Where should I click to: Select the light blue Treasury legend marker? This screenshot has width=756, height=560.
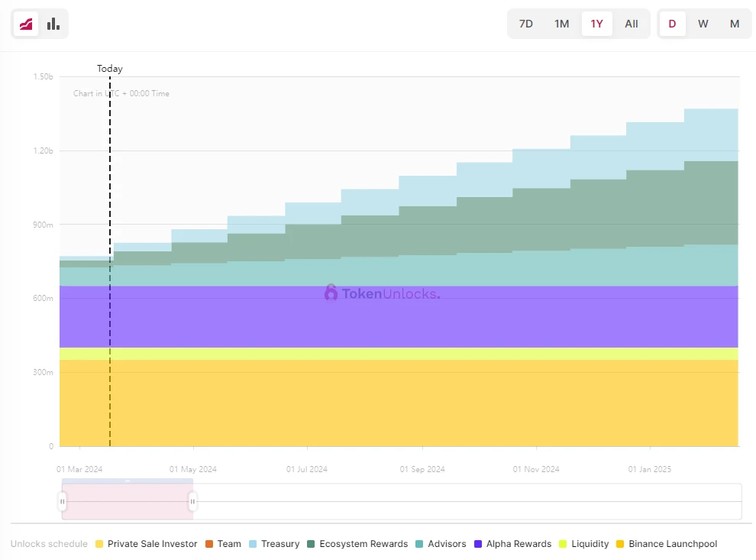253,544
